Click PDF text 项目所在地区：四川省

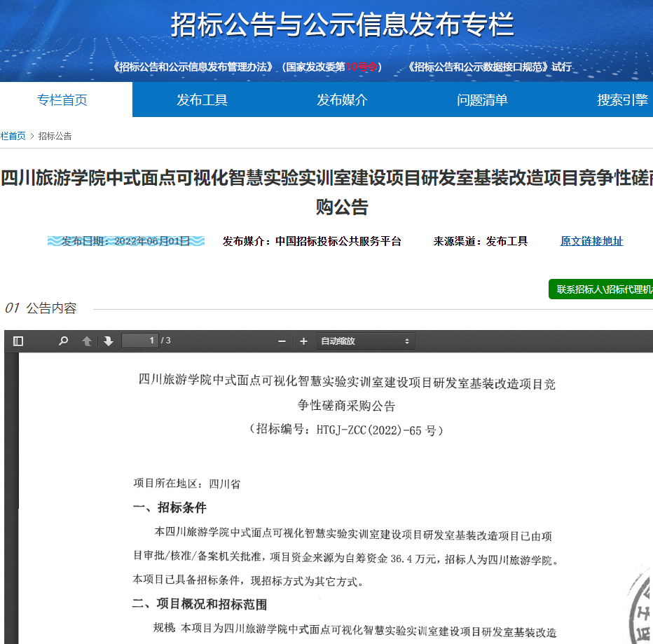tap(187, 484)
